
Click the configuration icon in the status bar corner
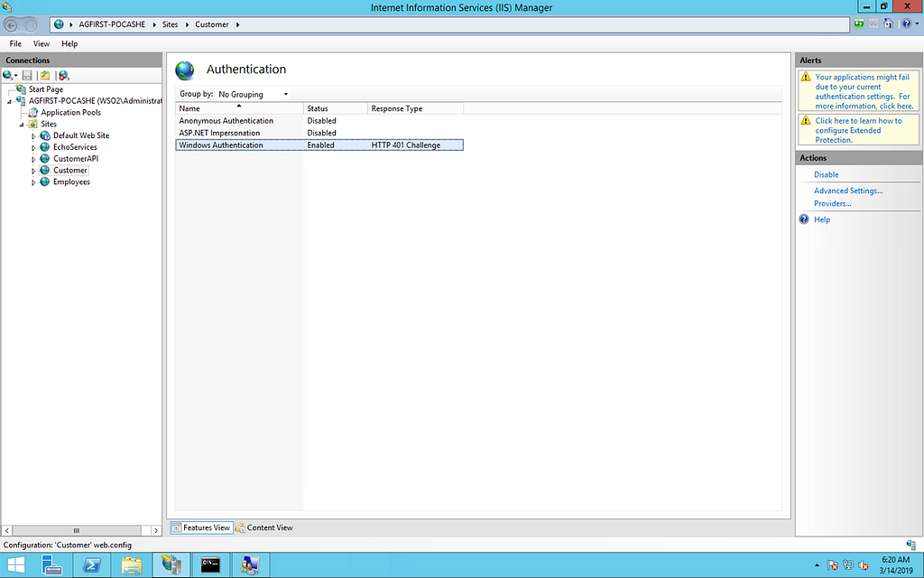click(911, 545)
